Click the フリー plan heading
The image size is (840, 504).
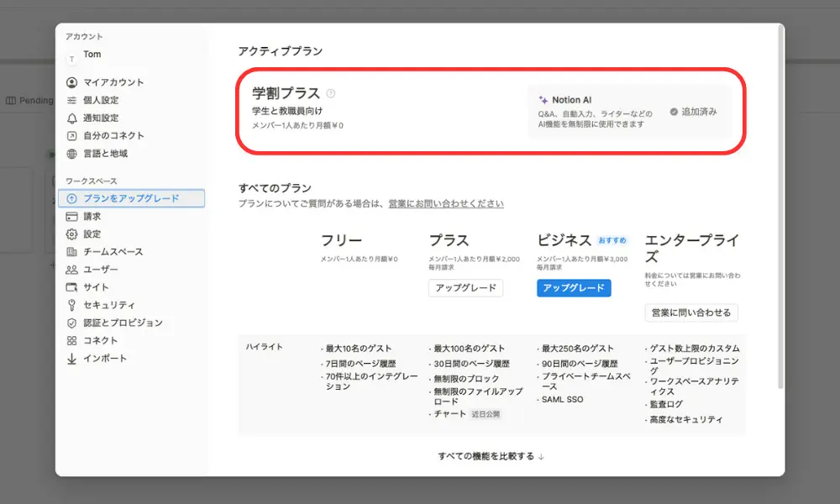(341, 240)
